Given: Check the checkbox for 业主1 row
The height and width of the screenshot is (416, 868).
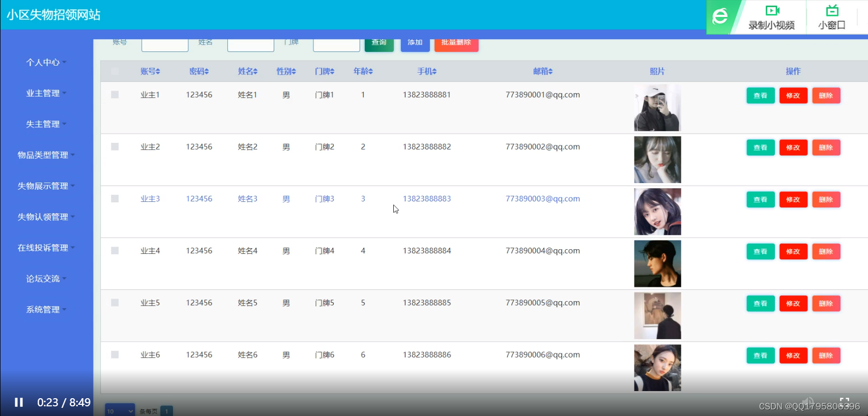Looking at the screenshot, I should click(x=114, y=95).
